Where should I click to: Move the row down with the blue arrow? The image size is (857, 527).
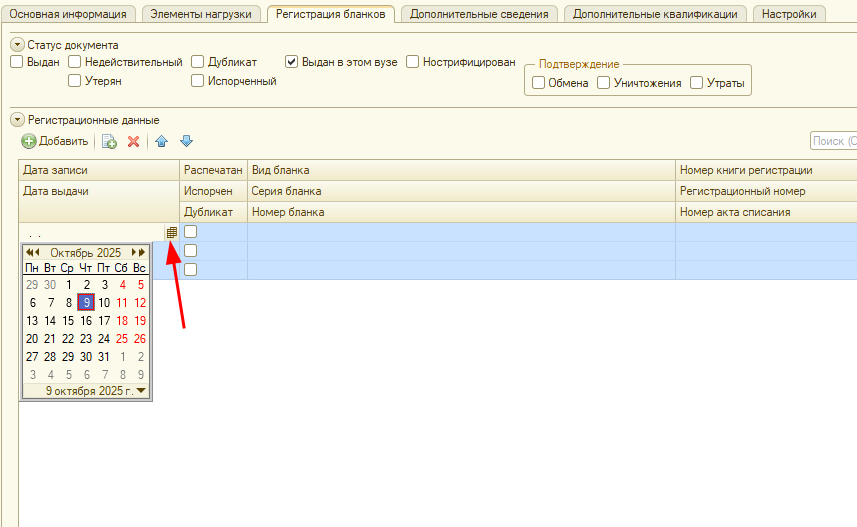186,142
